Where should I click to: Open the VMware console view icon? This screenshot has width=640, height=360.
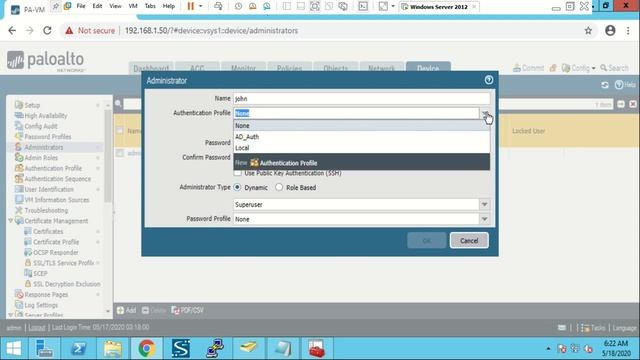point(363,6)
